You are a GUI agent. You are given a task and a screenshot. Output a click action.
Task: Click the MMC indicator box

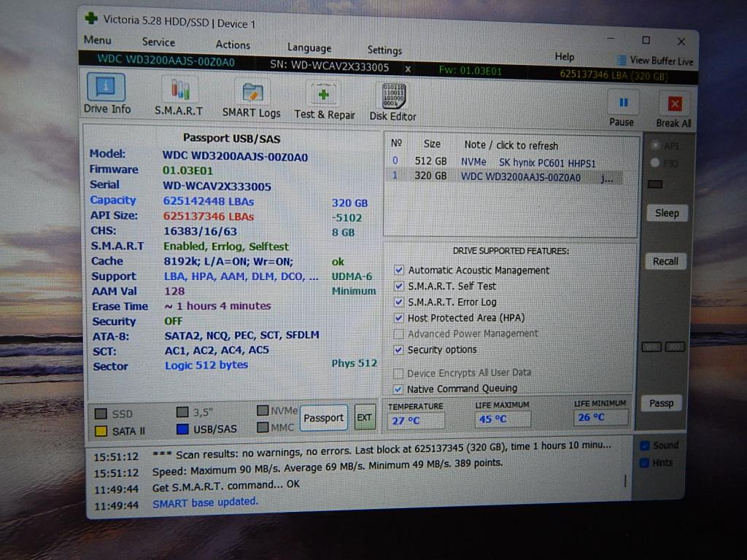pos(263,427)
